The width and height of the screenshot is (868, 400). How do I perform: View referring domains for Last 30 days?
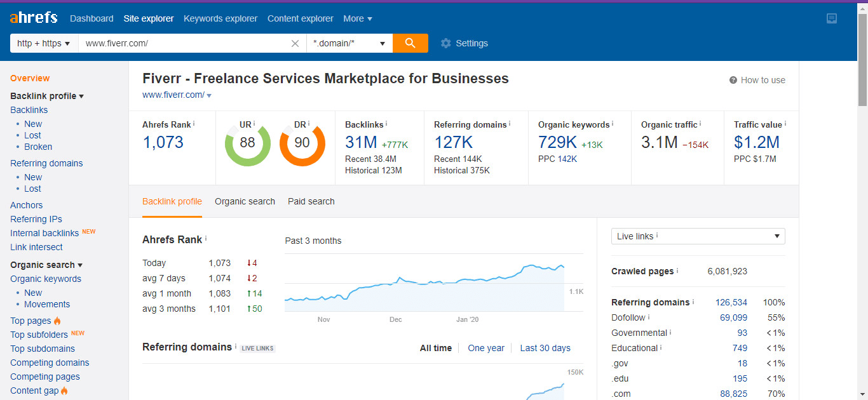pyautogui.click(x=544, y=348)
